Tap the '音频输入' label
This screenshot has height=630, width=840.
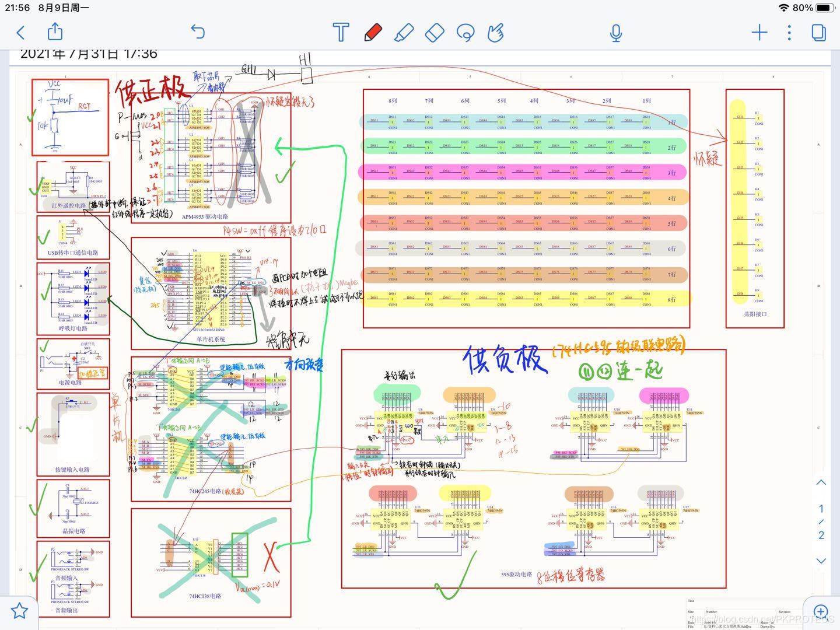[x=66, y=578]
